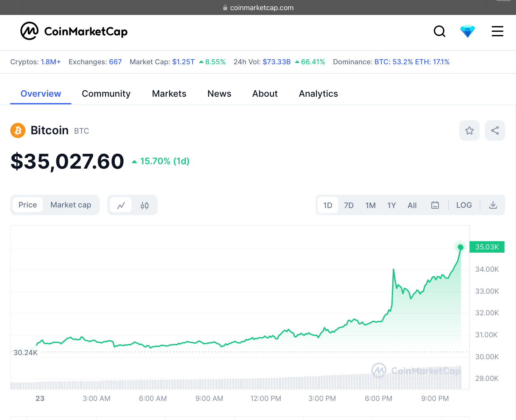Click the 9:00 AM time axis label
Image resolution: width=516 pixels, height=420 pixels.
pyautogui.click(x=209, y=398)
